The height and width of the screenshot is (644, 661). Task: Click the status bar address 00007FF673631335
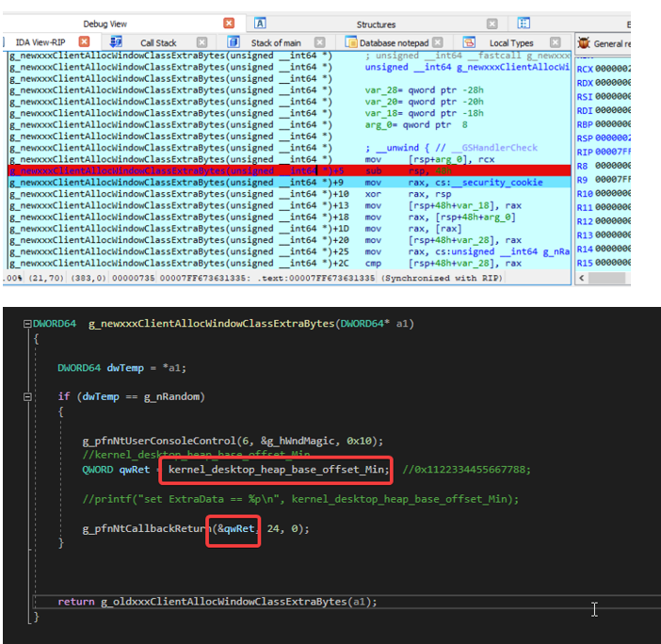205,278
